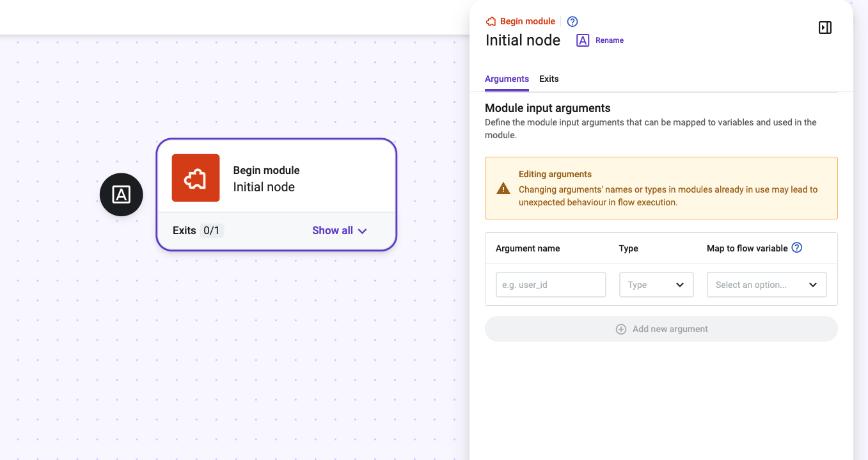Click the Initial node title in the side panel
Screen dimensions: 868x460
pyautogui.click(x=523, y=40)
